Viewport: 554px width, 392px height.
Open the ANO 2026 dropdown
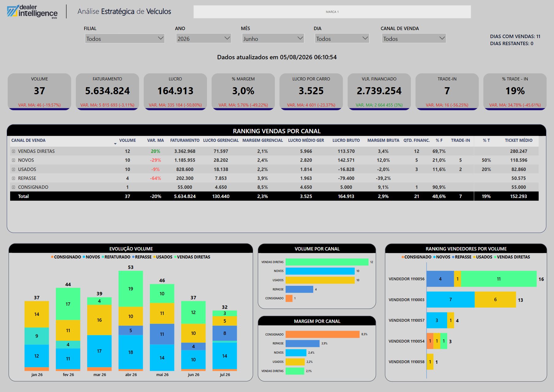tap(204, 39)
